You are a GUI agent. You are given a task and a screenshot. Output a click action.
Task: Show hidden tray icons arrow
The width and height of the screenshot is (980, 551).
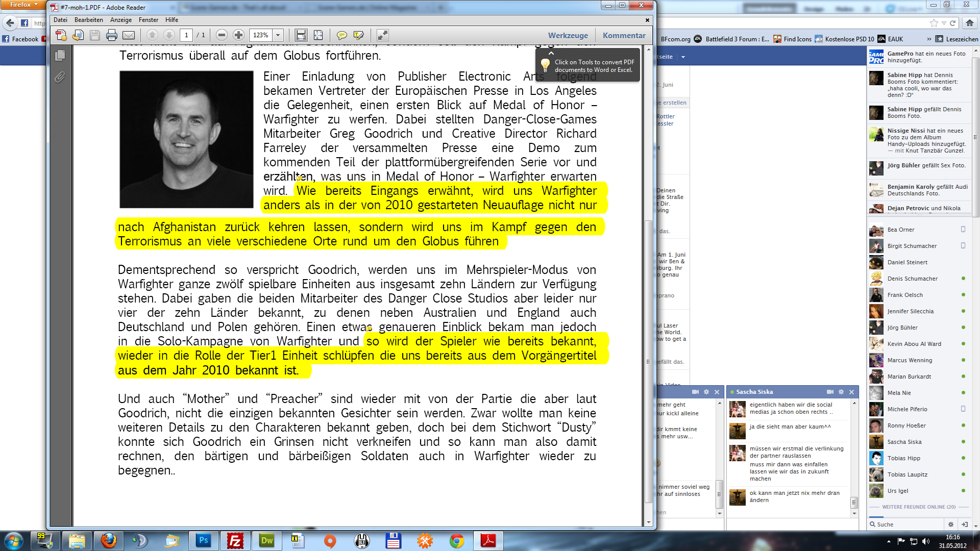(x=889, y=541)
